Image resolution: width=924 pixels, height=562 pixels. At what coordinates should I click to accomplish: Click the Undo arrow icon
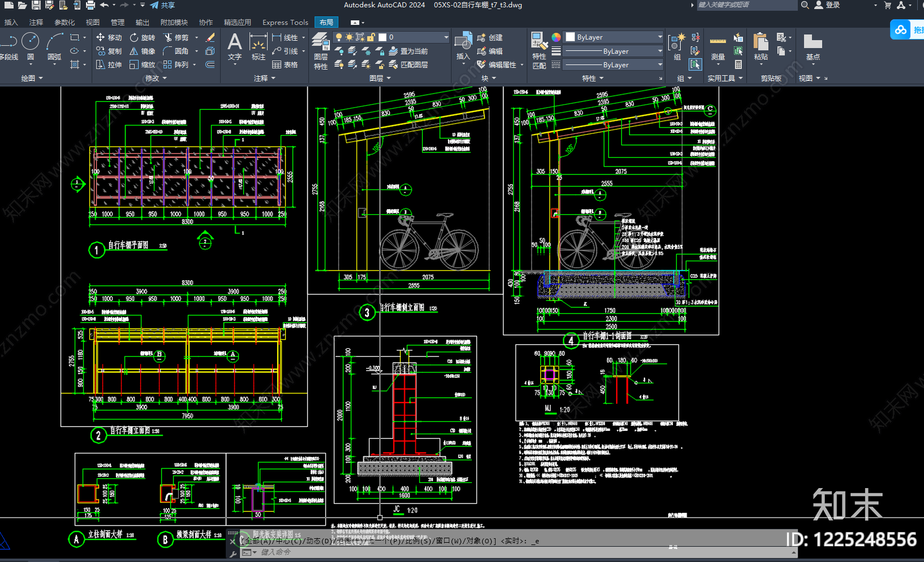(x=104, y=5)
